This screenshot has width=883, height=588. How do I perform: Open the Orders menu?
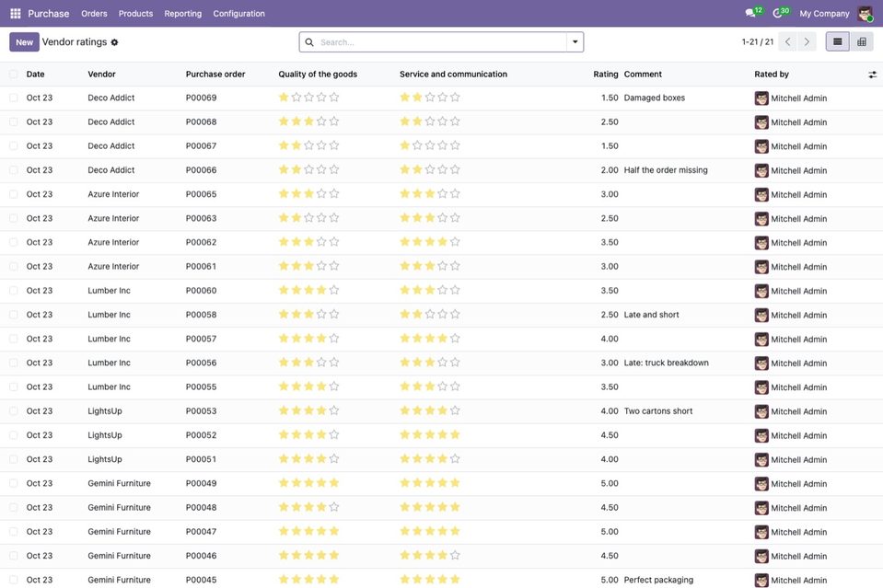[x=94, y=14]
